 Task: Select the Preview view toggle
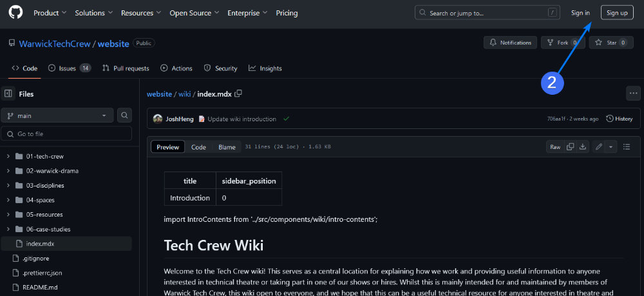168,147
